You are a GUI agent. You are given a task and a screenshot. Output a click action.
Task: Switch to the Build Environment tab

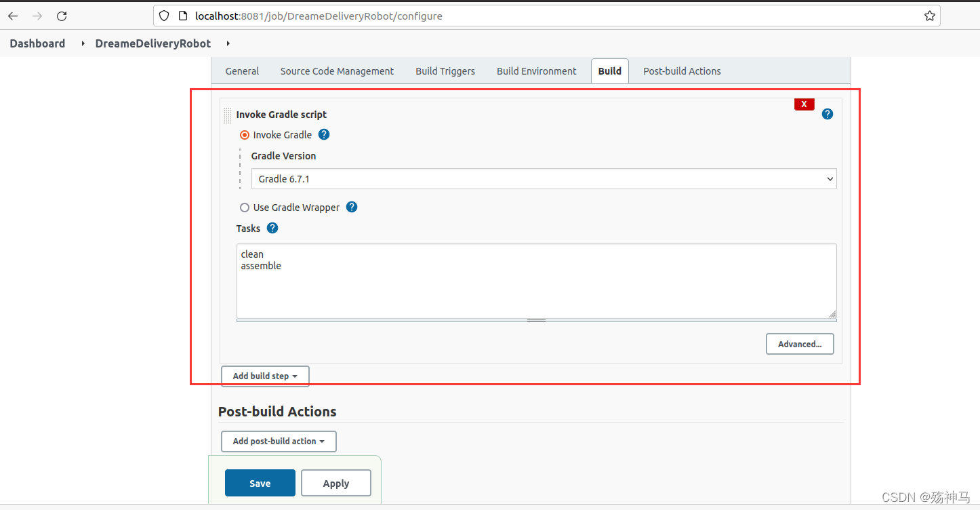537,71
